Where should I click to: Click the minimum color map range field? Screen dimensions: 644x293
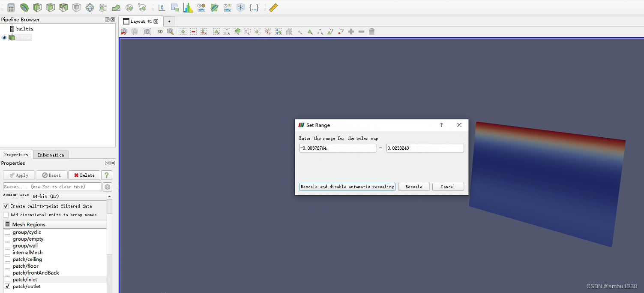(x=338, y=148)
